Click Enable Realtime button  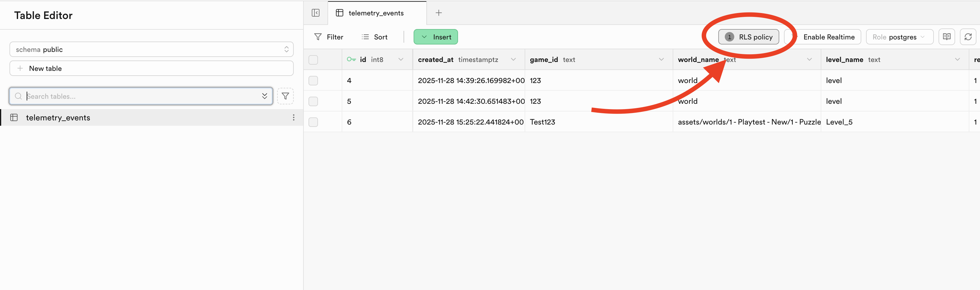pyautogui.click(x=823, y=37)
